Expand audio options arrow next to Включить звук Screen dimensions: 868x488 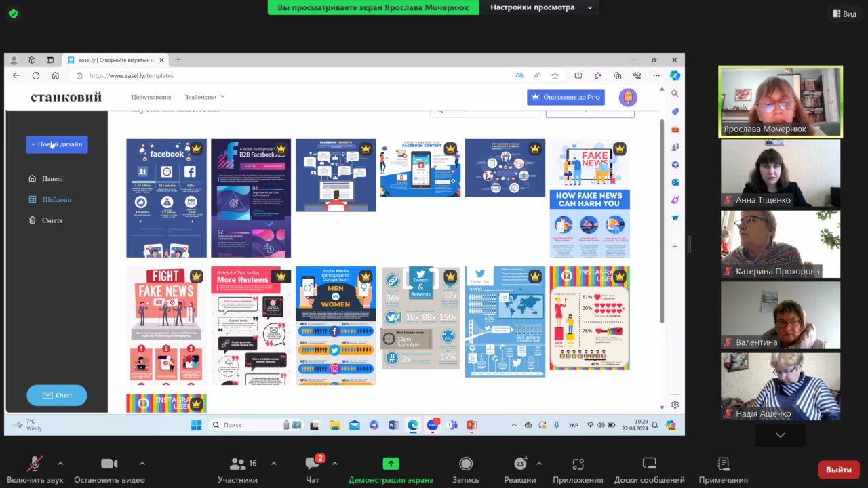[60, 464]
